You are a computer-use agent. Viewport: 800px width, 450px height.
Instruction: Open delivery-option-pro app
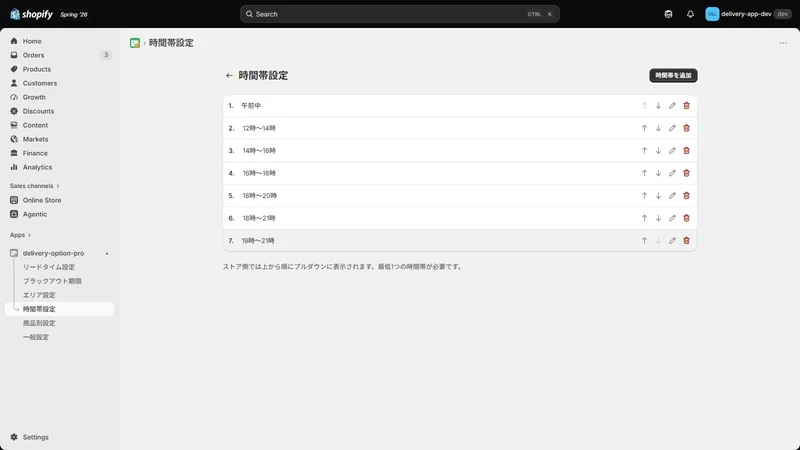53,253
